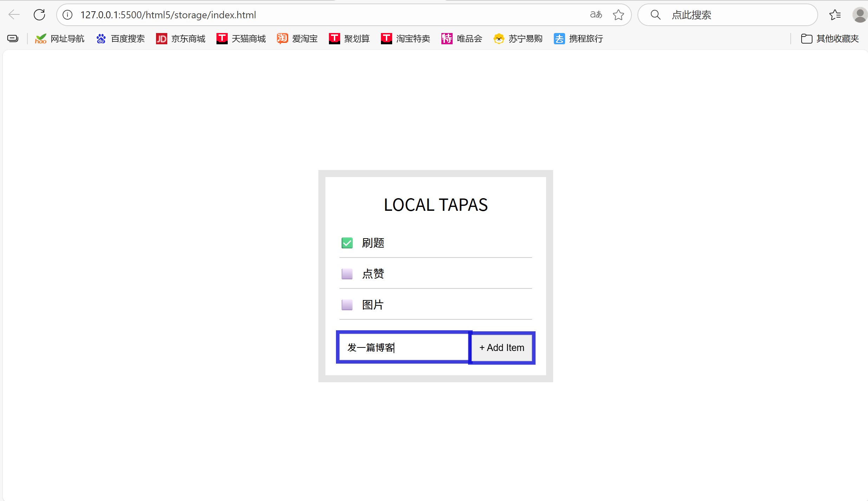Open the 京东商城 bookmark

click(181, 39)
